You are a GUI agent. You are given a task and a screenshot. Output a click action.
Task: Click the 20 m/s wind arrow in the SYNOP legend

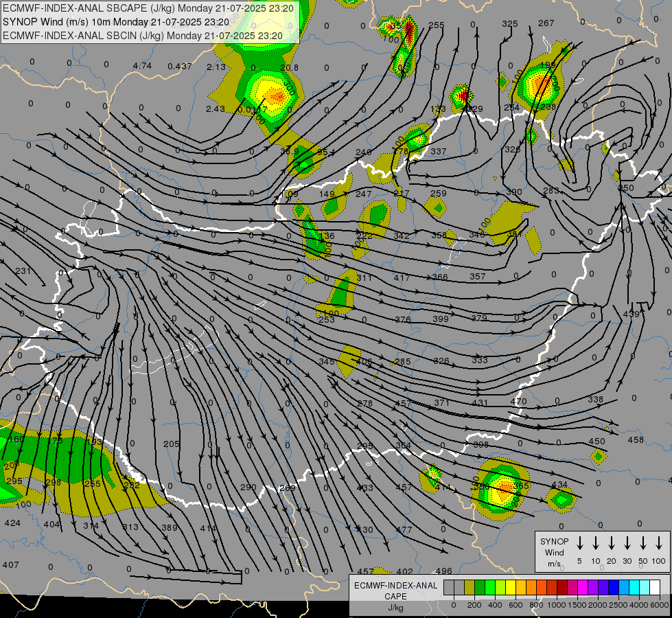coord(611,543)
